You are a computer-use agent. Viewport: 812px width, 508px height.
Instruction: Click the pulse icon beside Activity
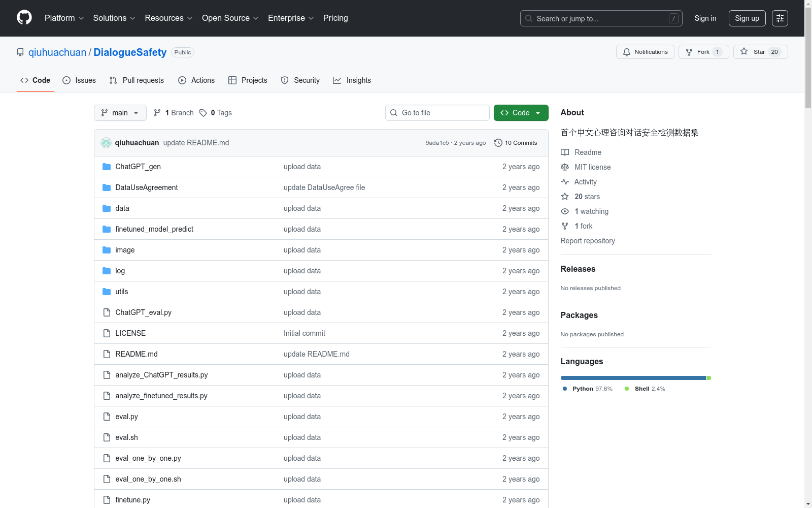[x=565, y=182]
